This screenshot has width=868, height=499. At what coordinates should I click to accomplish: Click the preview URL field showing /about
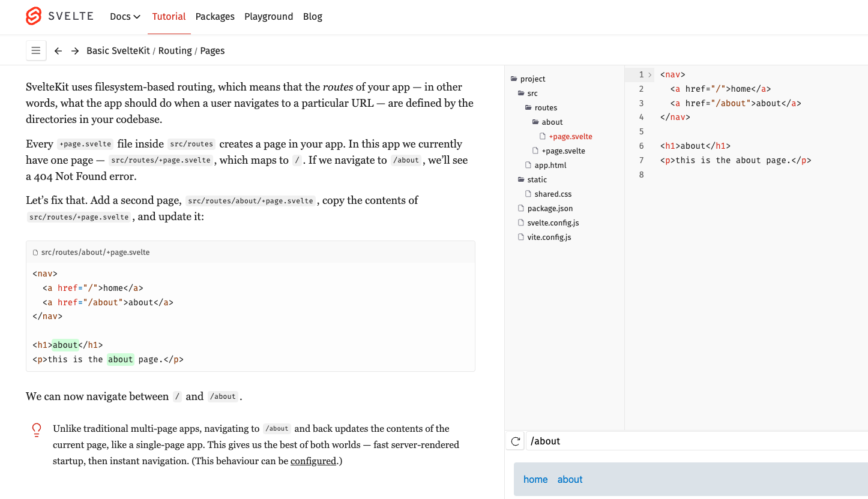pyautogui.click(x=690, y=441)
